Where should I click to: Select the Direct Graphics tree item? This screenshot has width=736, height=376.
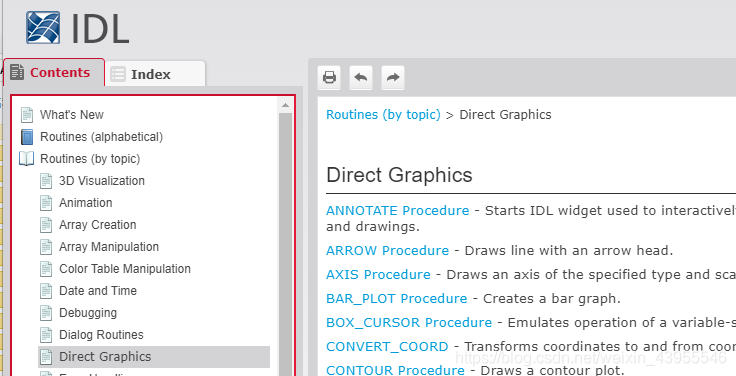[154, 357]
